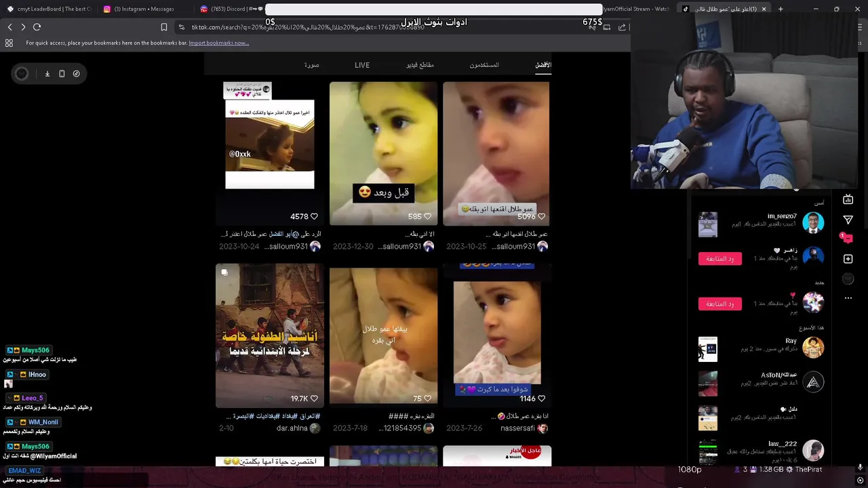The height and width of the screenshot is (488, 868).
Task: Click the compass icon in floating toolbar
Action: pos(76,74)
